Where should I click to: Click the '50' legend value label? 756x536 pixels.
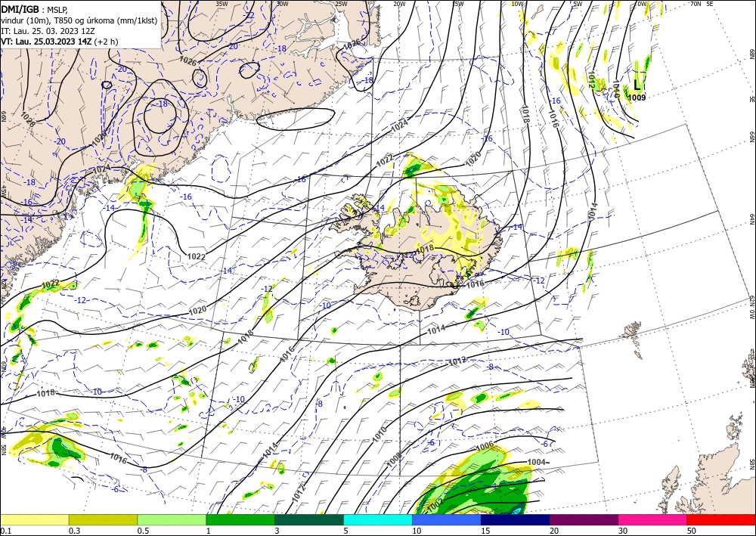[692, 531]
